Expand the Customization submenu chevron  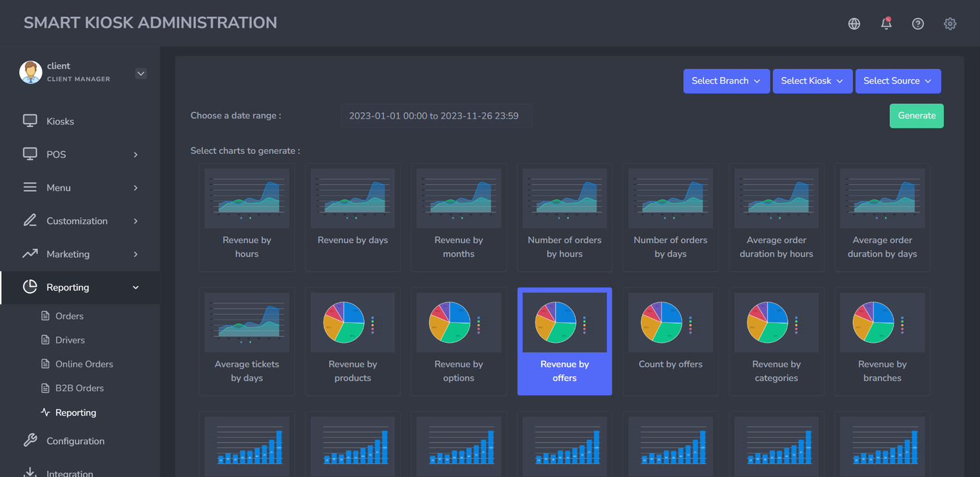135,221
